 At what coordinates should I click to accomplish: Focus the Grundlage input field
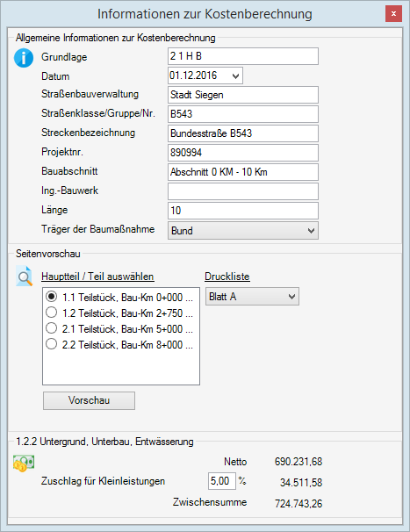[243, 56]
